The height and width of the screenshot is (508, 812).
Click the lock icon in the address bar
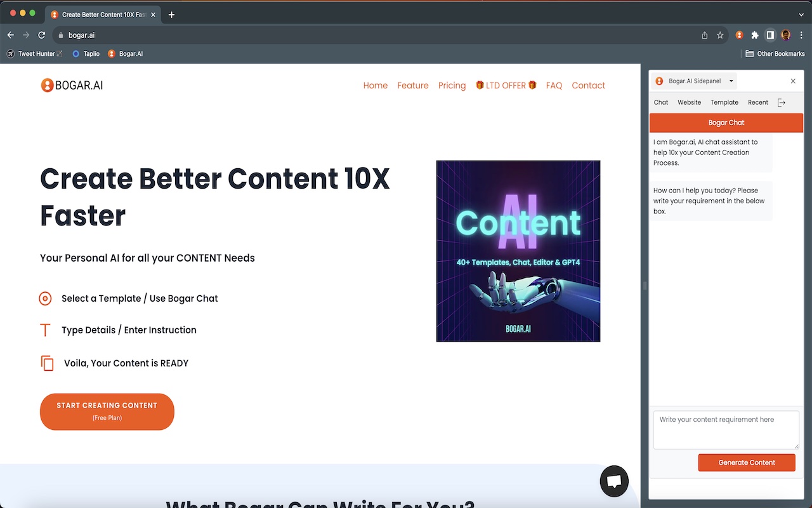[x=62, y=36]
